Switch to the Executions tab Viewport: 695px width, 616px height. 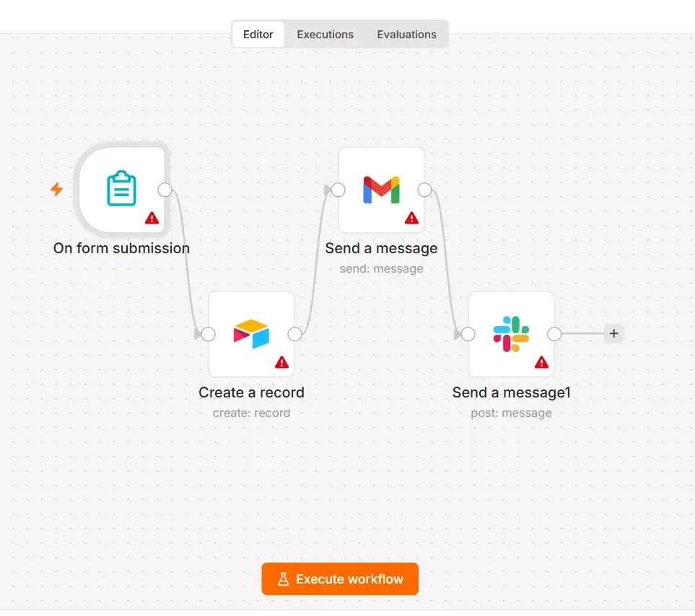tap(325, 34)
